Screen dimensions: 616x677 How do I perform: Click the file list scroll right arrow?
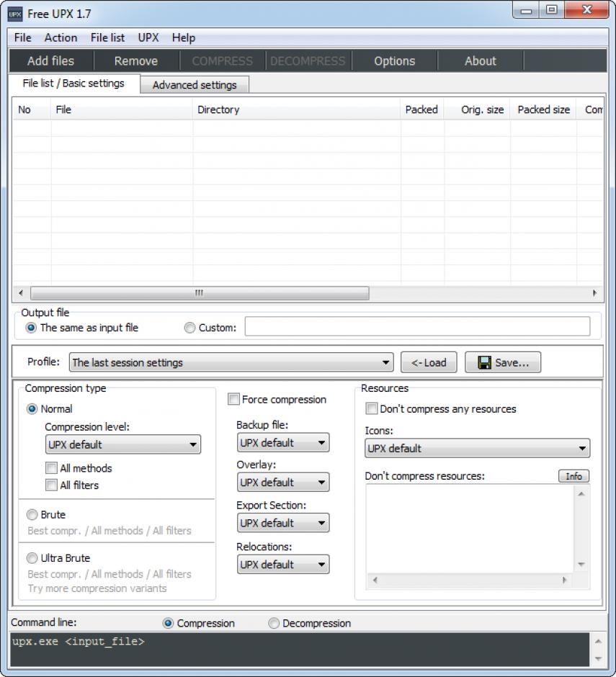595,293
